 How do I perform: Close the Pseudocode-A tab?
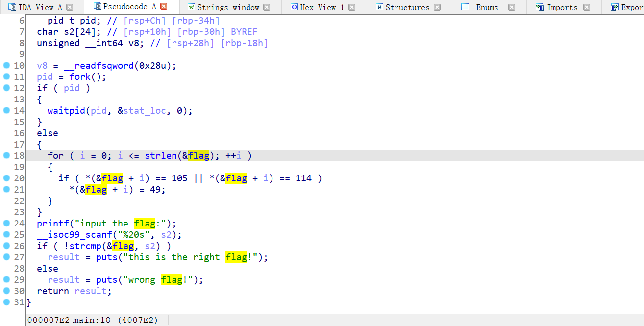[164, 7]
